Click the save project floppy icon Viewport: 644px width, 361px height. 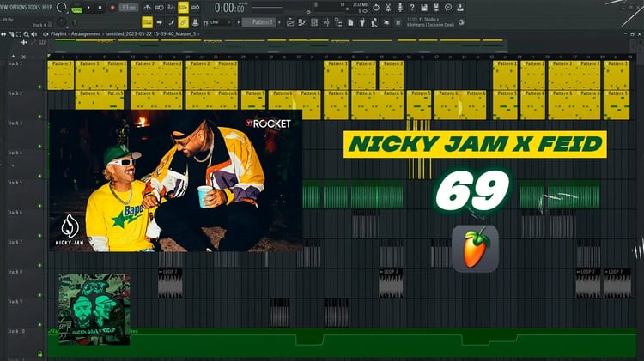[x=424, y=8]
